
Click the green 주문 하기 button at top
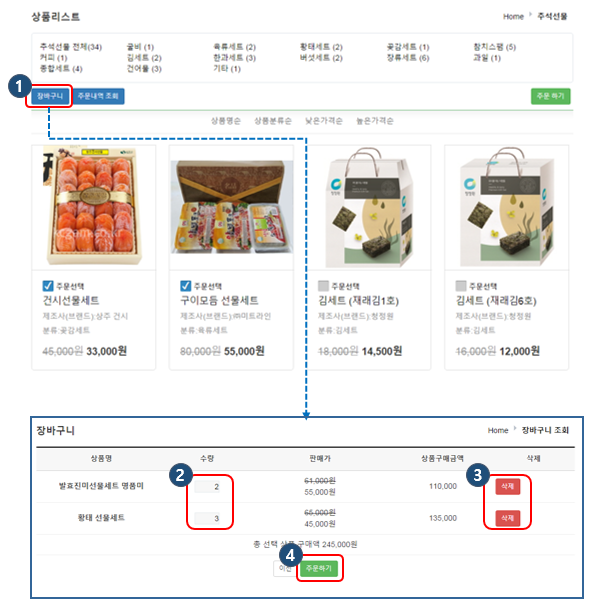point(550,96)
